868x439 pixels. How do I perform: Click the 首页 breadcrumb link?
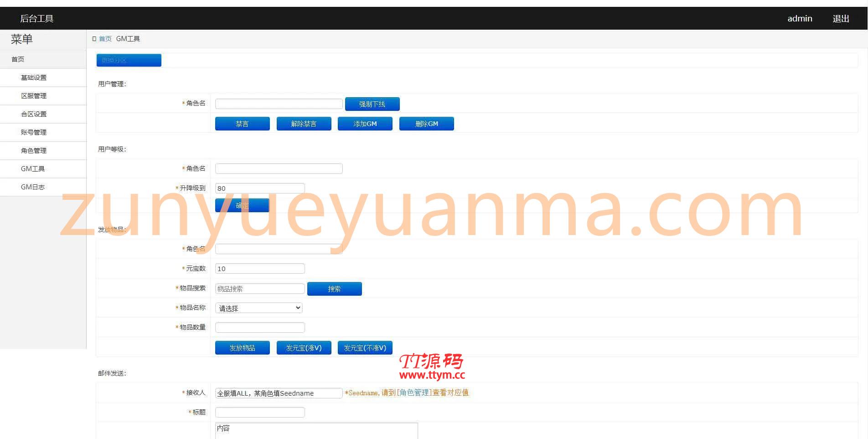point(105,39)
